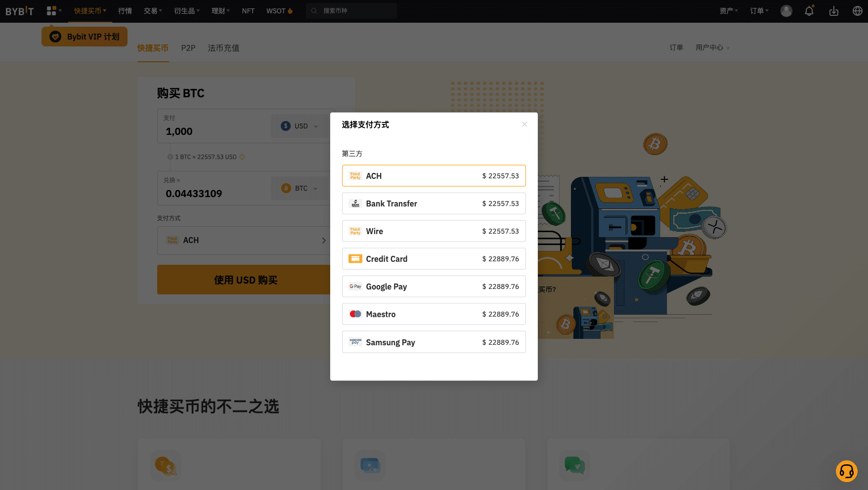Click the Bybit VIP heart badge icon
The height and width of the screenshot is (490, 868).
point(55,37)
